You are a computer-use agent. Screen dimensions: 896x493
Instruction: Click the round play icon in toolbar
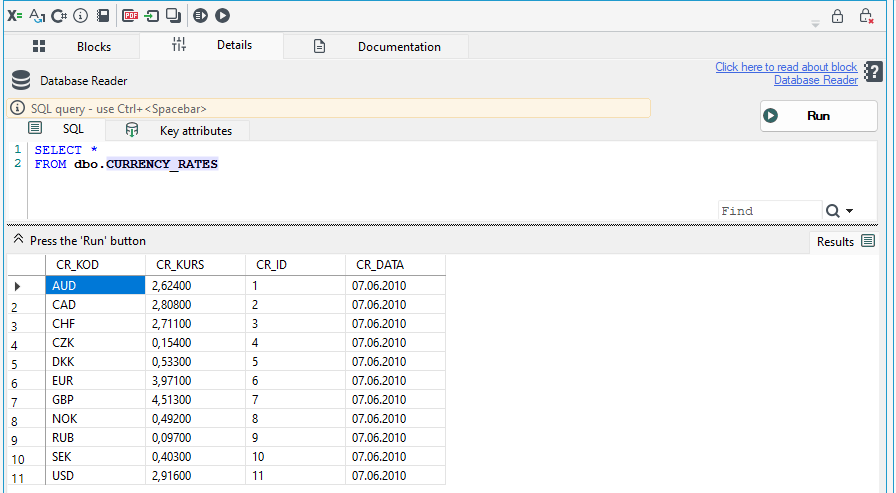[x=222, y=16]
